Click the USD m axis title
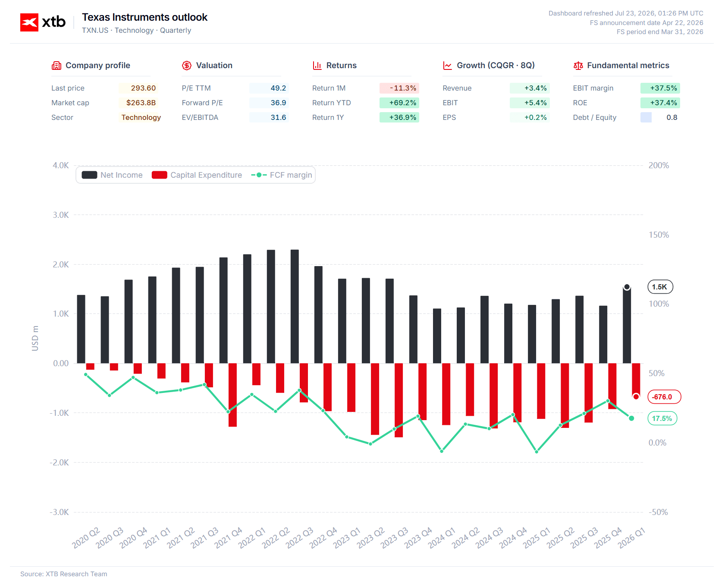This screenshot has height=584, width=728. pos(35,338)
